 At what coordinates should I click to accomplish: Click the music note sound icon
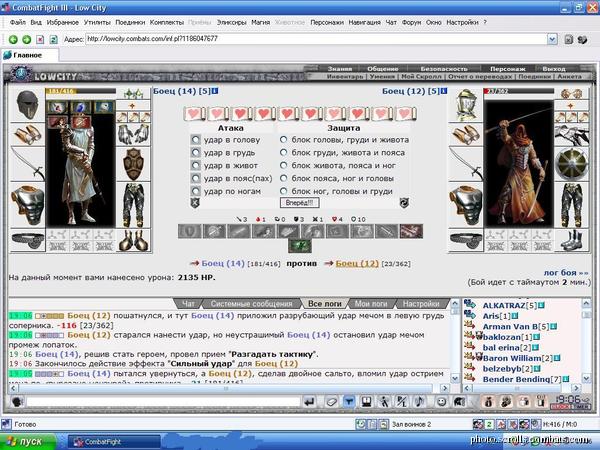420,402
